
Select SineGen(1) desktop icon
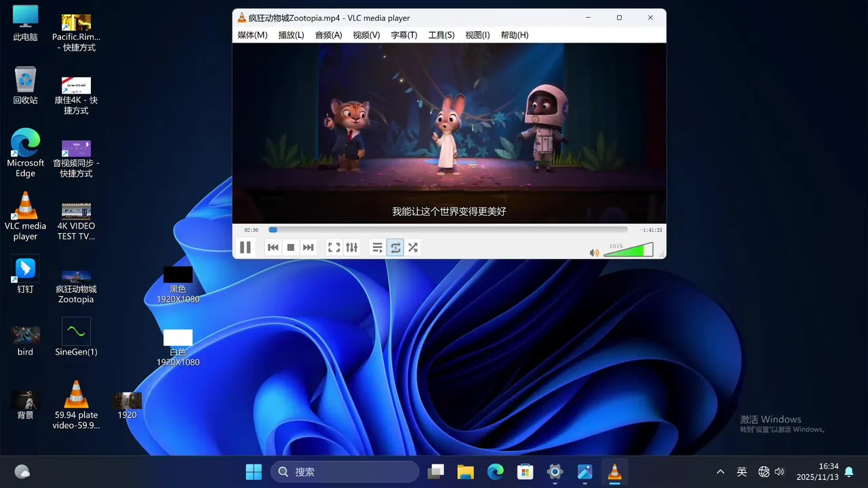[76, 337]
